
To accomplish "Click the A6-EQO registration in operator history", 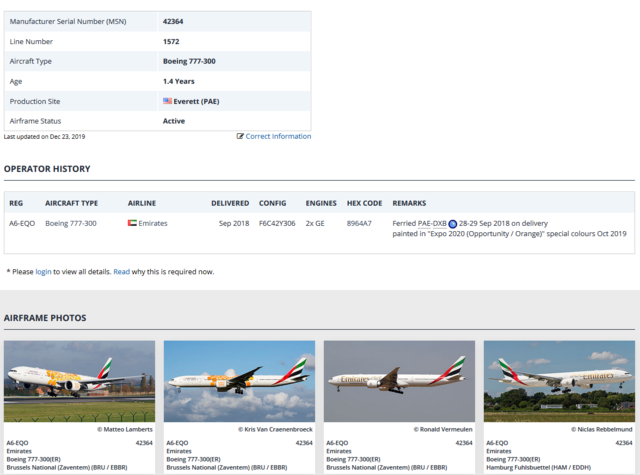I will 22,223.
